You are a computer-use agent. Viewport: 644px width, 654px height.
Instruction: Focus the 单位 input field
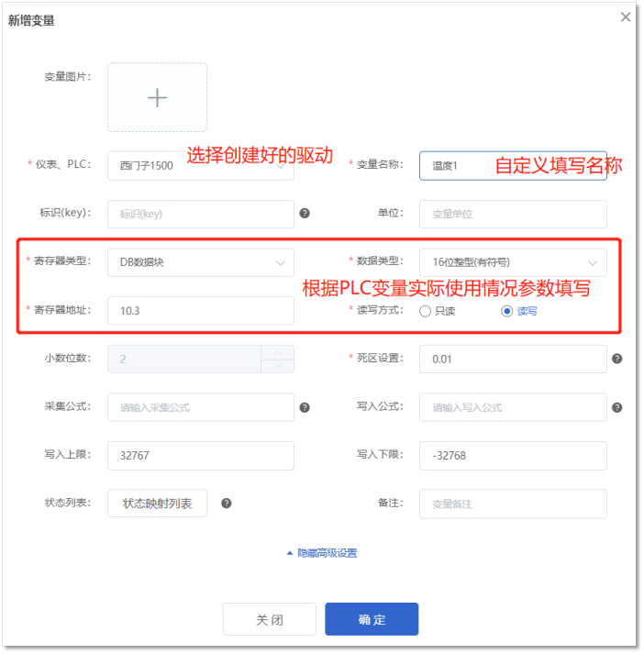[513, 214]
